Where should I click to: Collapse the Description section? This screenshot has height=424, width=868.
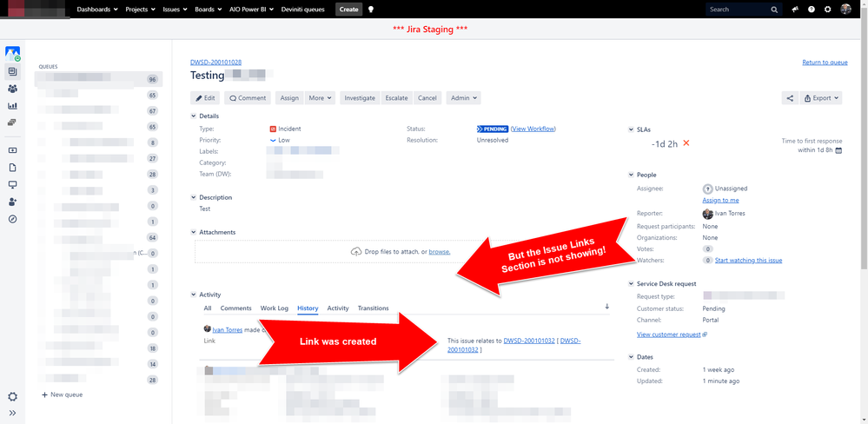pos(193,197)
